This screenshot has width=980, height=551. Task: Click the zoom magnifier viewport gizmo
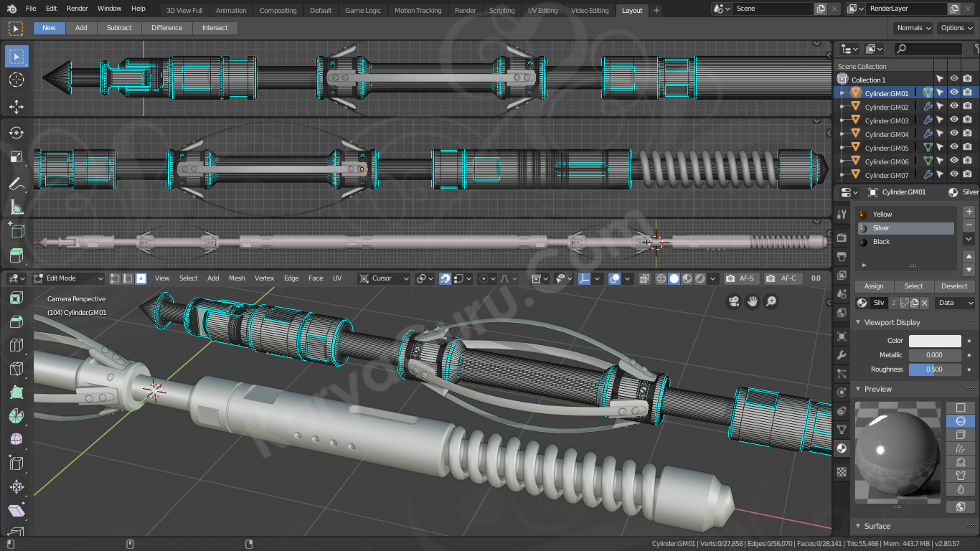pyautogui.click(x=771, y=301)
